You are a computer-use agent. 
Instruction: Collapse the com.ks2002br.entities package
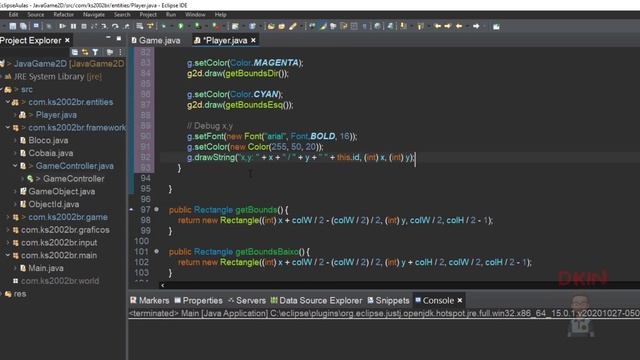[x=8, y=102]
